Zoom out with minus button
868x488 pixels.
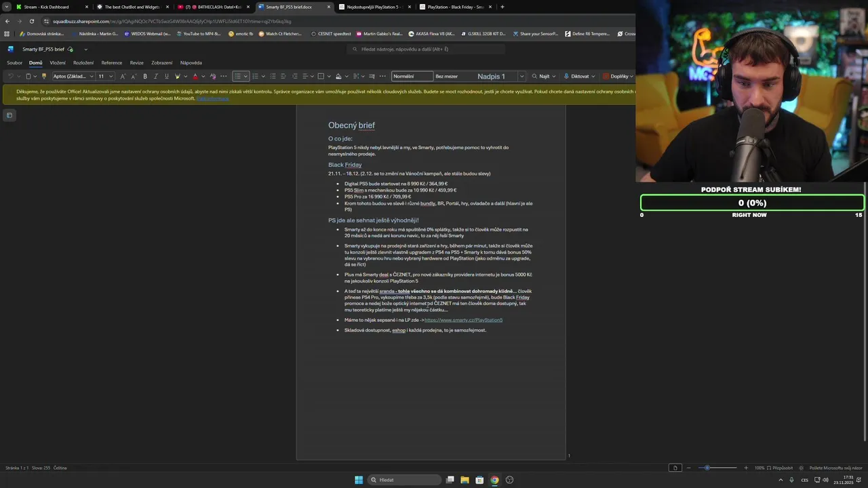689,468
